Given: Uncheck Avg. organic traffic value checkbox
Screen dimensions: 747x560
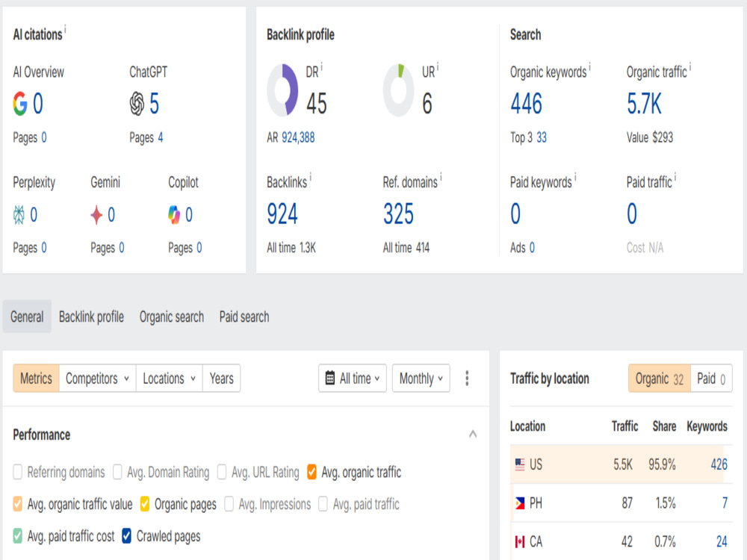Looking at the screenshot, I should pos(18,504).
